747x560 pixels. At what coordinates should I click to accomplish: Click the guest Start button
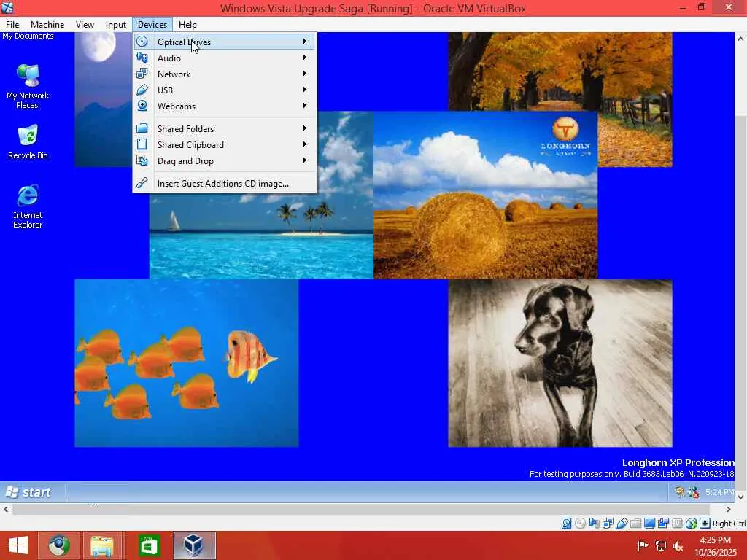point(28,492)
